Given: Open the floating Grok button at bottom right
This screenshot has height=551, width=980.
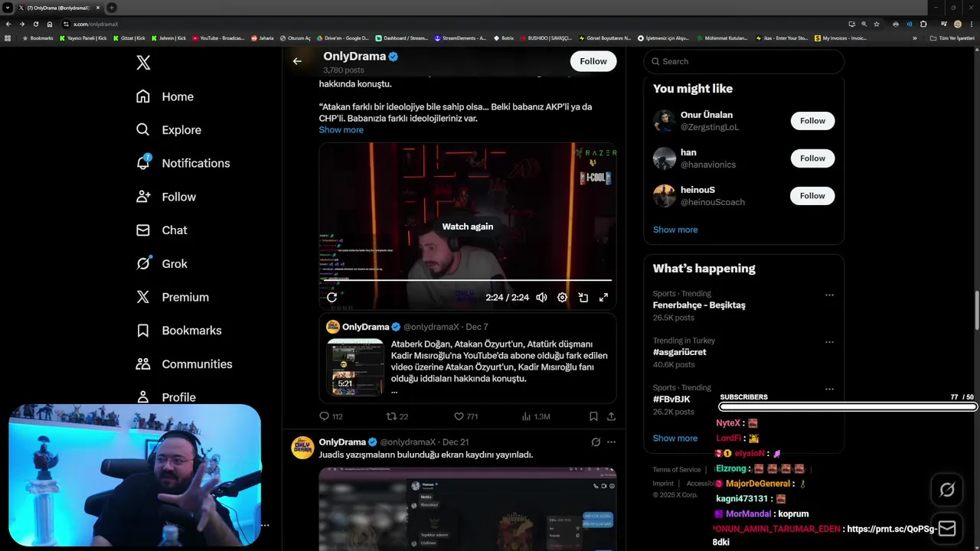Looking at the screenshot, I should pyautogui.click(x=947, y=490).
